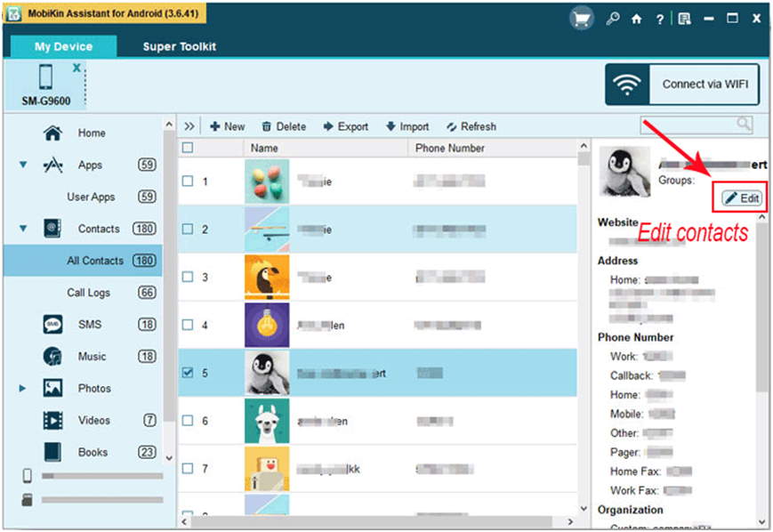
Task: Expand the Photos tree node arrow
Action: coord(23,389)
